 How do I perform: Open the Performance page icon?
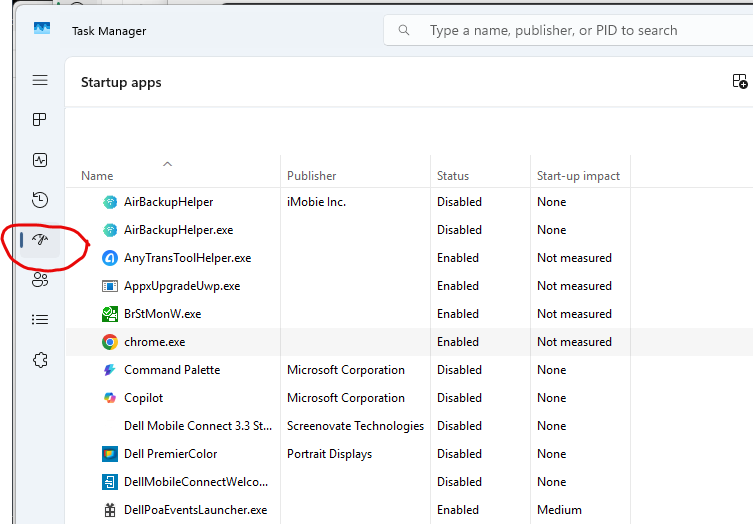click(40, 160)
